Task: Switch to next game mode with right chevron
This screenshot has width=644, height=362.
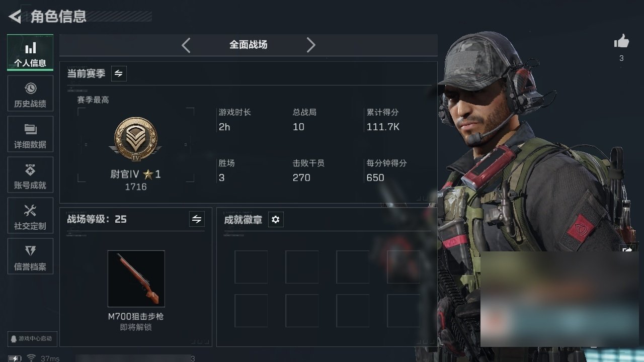Action: click(311, 45)
